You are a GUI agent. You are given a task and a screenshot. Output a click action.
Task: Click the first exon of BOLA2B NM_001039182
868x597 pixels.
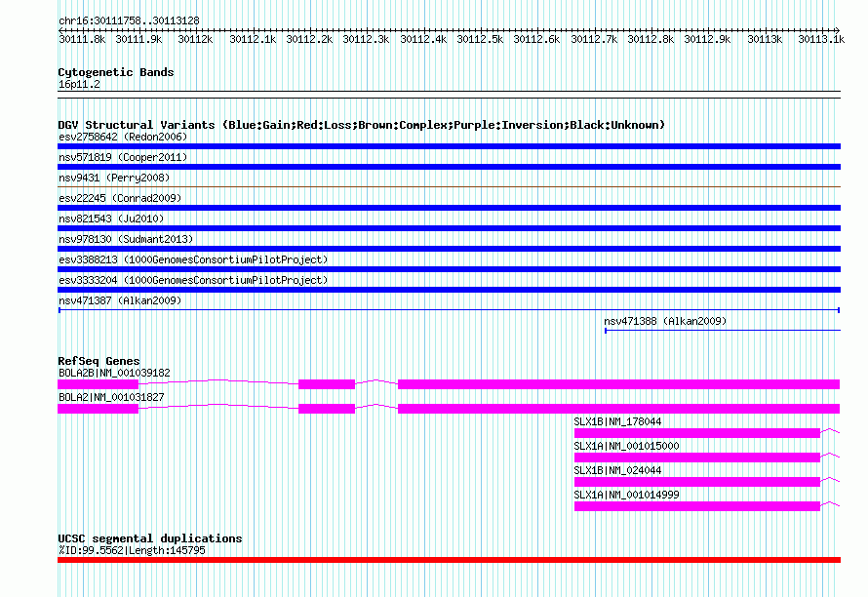pos(98,384)
